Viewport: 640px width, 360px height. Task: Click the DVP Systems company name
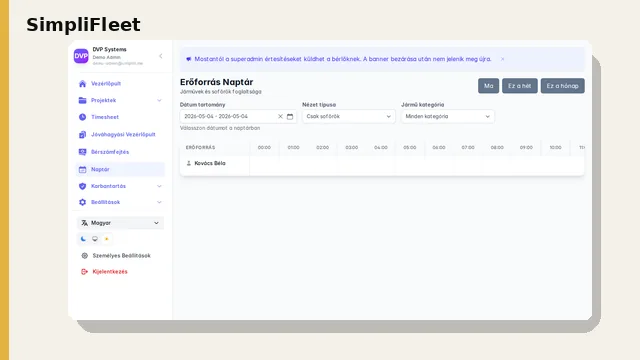pyautogui.click(x=109, y=49)
